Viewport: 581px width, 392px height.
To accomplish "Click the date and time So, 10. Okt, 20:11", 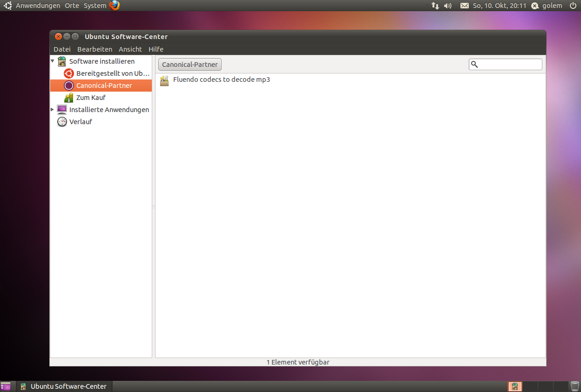I will tap(500, 6).
